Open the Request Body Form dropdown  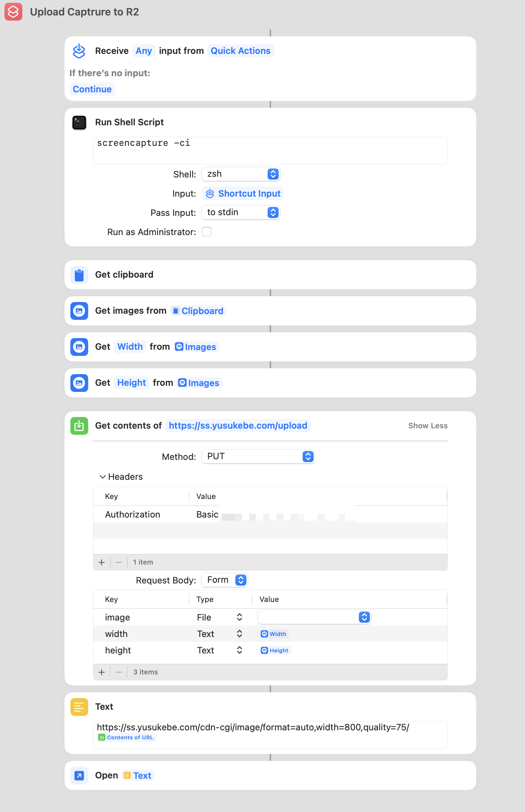(225, 580)
